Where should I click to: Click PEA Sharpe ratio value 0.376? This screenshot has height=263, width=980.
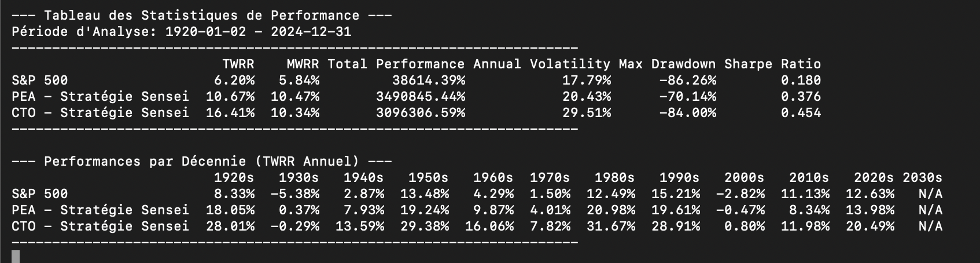point(801,96)
